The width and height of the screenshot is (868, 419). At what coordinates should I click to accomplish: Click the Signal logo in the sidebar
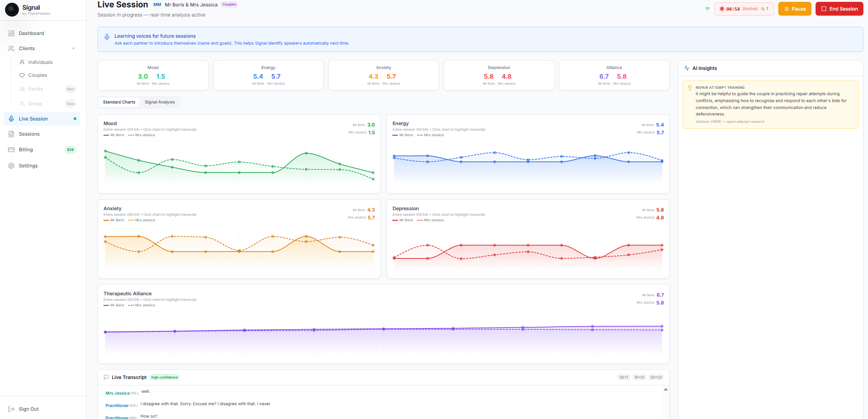12,10
